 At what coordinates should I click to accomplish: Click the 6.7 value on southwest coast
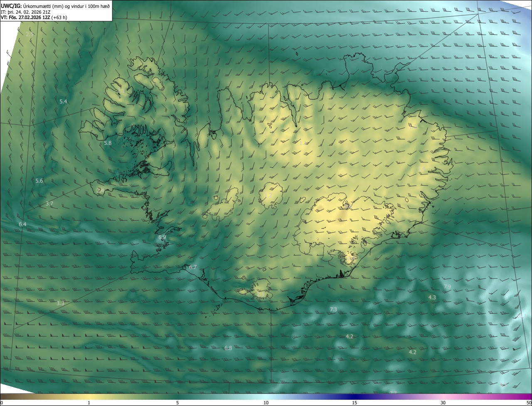pyautogui.click(x=192, y=267)
